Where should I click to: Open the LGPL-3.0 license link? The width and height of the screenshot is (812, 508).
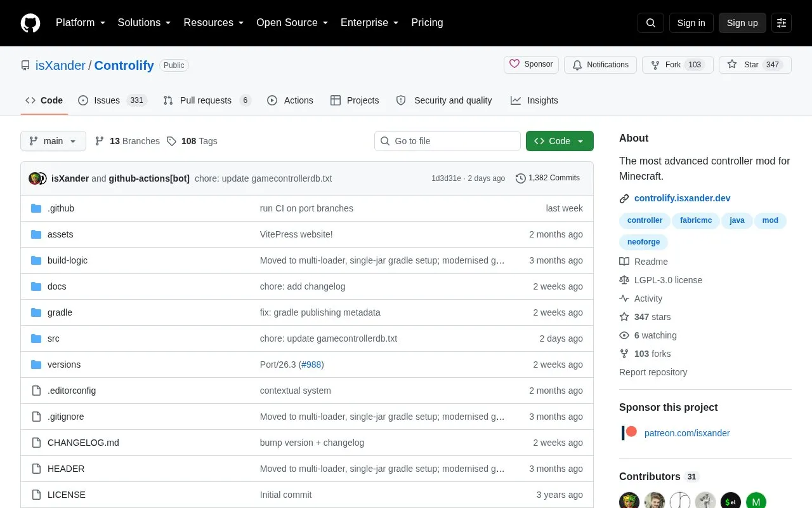point(660,280)
